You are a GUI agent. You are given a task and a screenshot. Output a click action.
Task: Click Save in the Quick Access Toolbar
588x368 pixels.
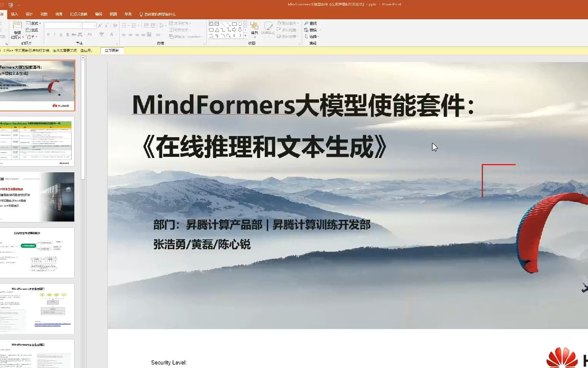(11, 5)
